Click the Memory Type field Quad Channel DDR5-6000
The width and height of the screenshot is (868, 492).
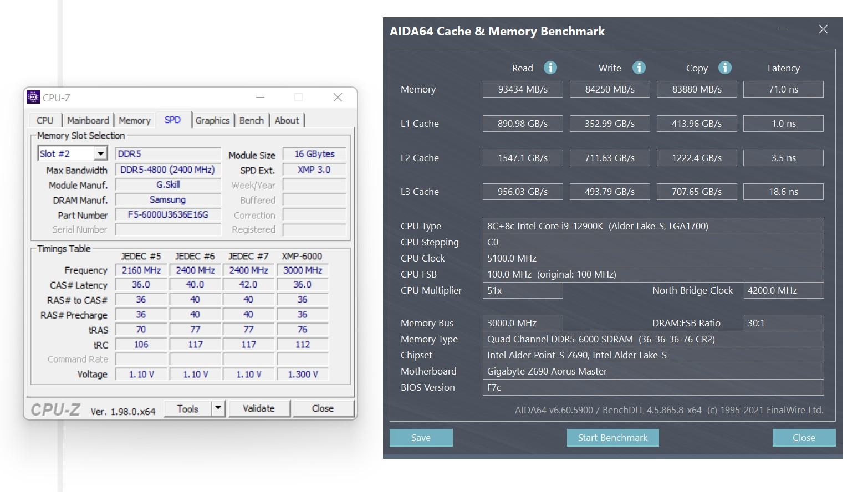tap(653, 339)
